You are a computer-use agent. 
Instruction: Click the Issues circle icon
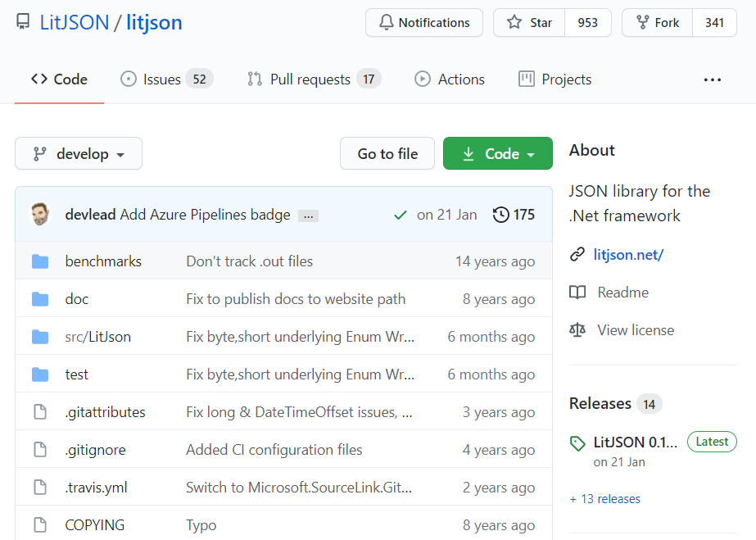click(129, 79)
